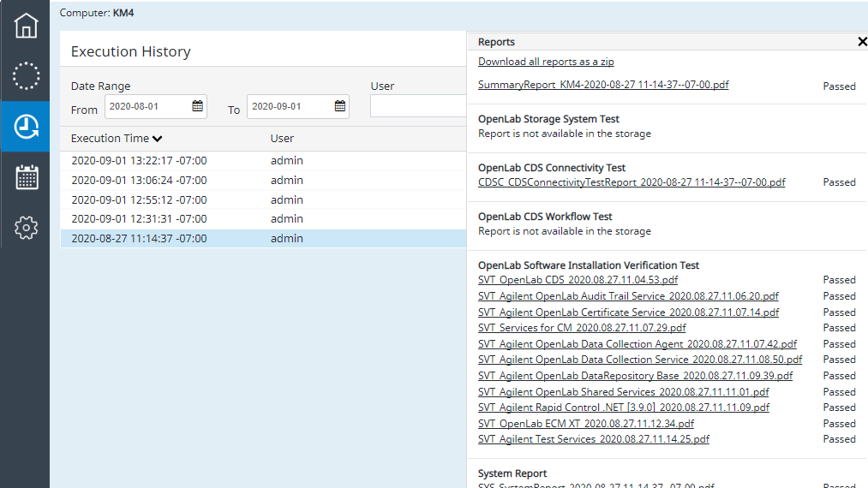Open SVT Certificate Service PDF
Viewport: 868px width, 488px height.
click(628, 312)
